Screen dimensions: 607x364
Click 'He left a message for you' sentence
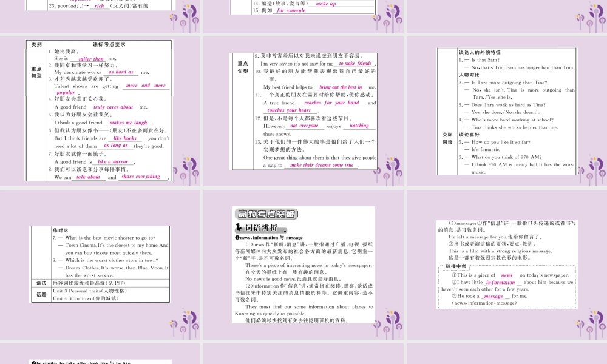pos(495,237)
